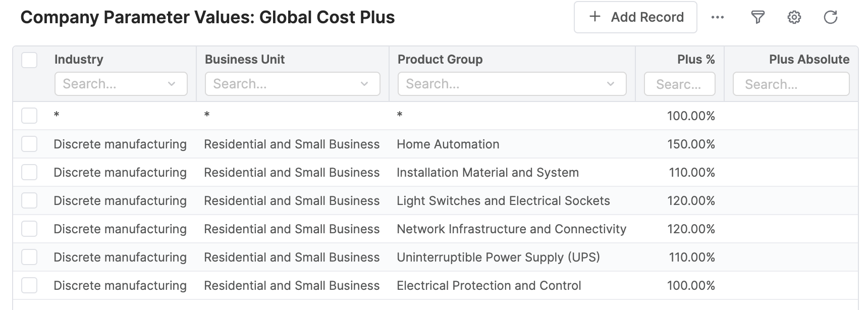The image size is (868, 310).
Task: Sort by the Industry column header
Action: (79, 60)
